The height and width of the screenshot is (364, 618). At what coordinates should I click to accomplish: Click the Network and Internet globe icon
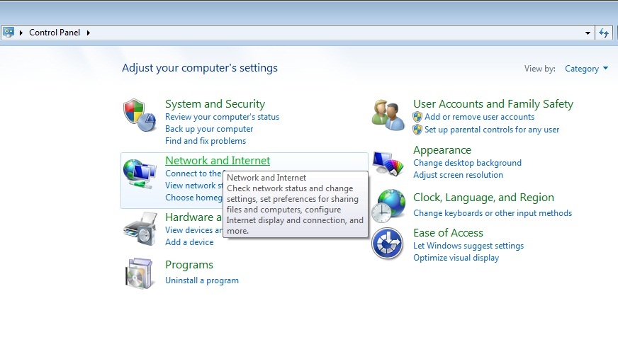(x=140, y=174)
